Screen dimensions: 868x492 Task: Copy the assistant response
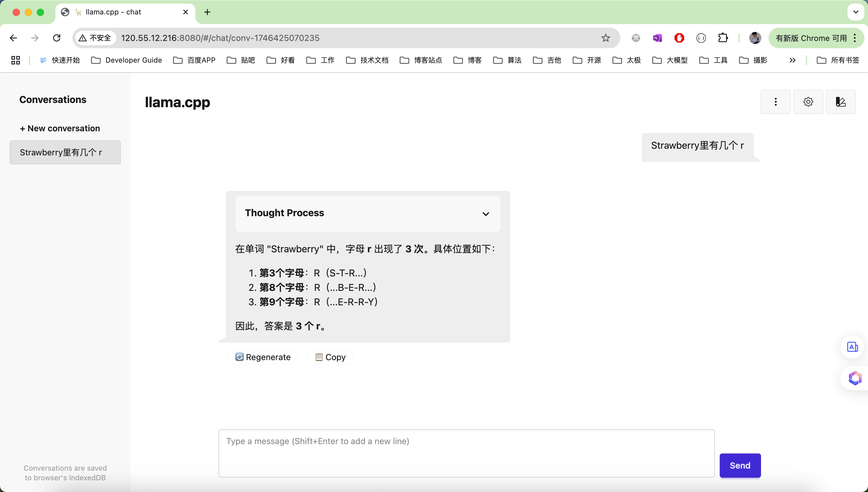330,357
